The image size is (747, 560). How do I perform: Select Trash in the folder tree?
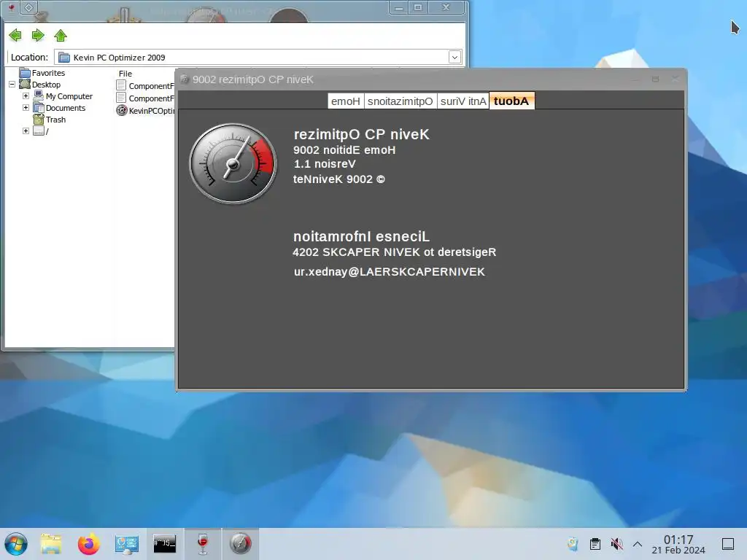pyautogui.click(x=55, y=120)
